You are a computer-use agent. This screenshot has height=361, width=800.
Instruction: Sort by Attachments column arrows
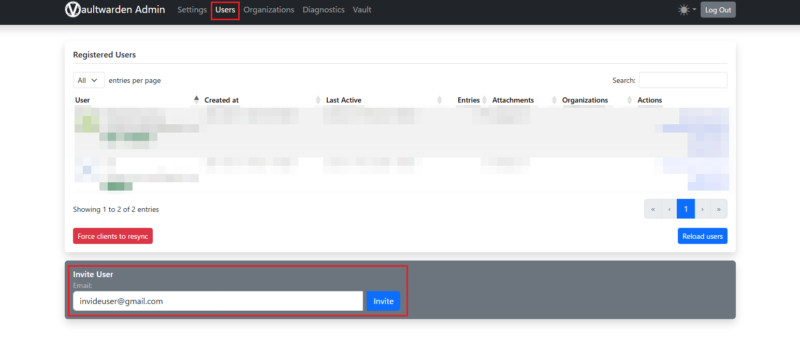[554, 100]
